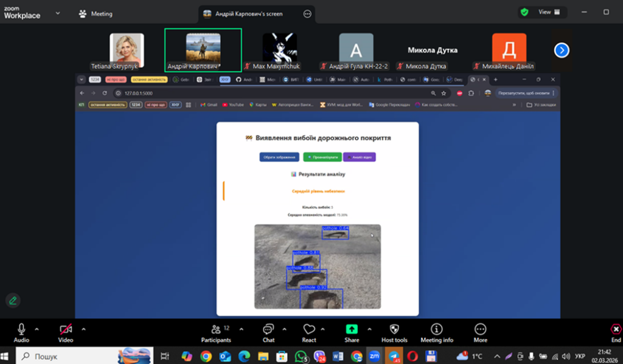The image size is (623, 364).
Task: Click the annotation pencil icon
Action: pyautogui.click(x=12, y=300)
